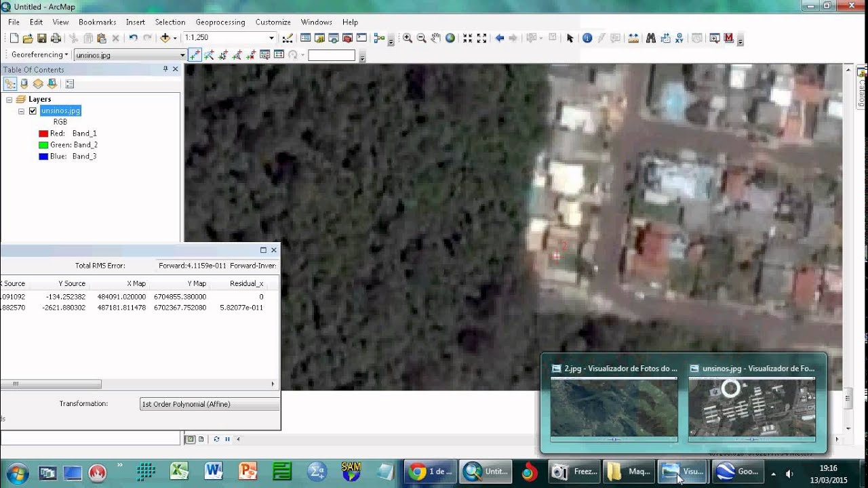Open the Catalog side tab
The width and height of the screenshot is (868, 488).
coord(862,87)
